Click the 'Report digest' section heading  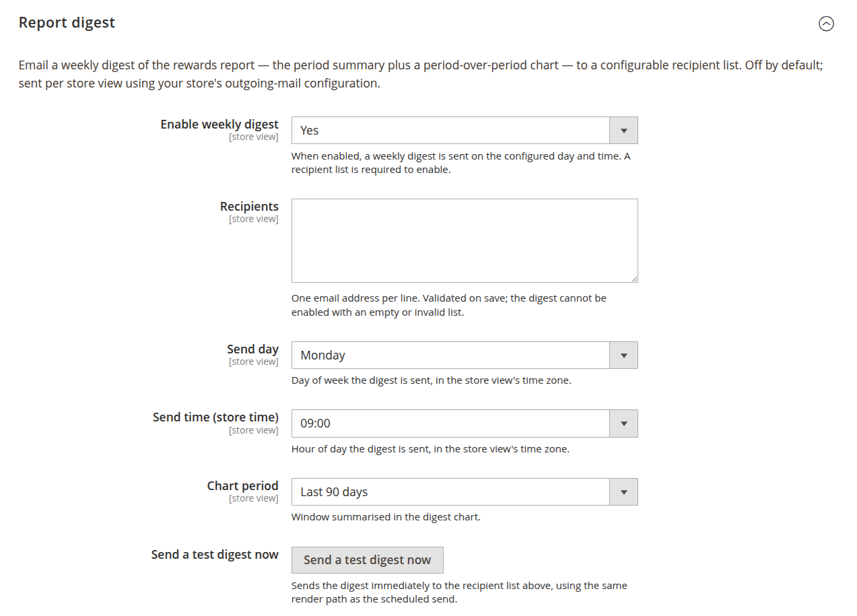point(67,23)
